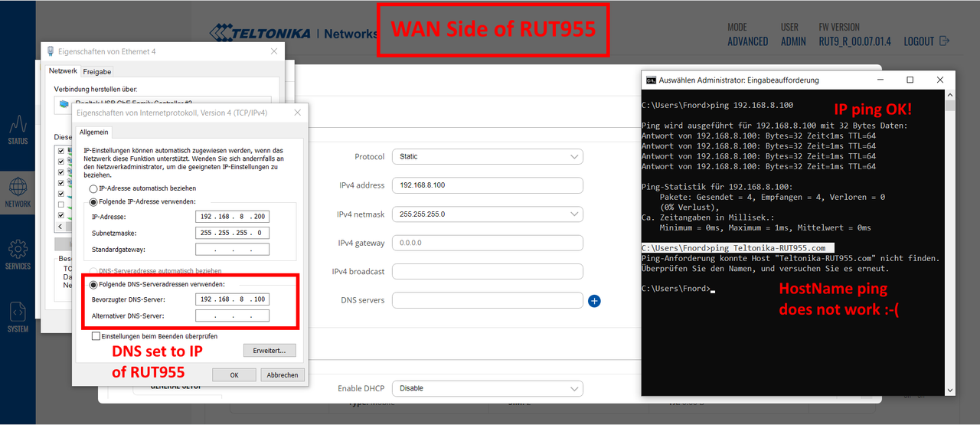980x425 pixels.
Task: Click the Logout icon in the header
Action: point(944,41)
